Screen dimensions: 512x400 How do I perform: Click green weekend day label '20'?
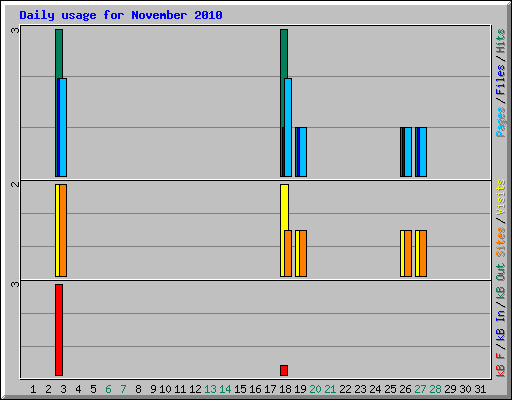(x=315, y=389)
